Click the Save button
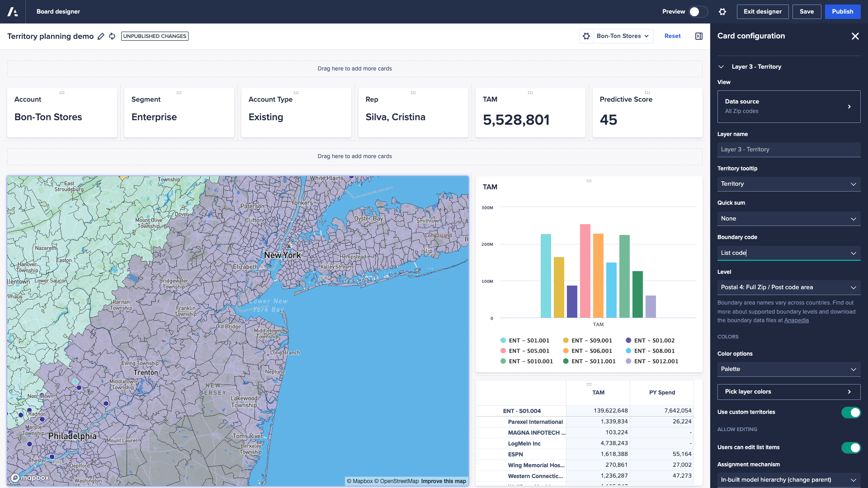 (x=807, y=11)
